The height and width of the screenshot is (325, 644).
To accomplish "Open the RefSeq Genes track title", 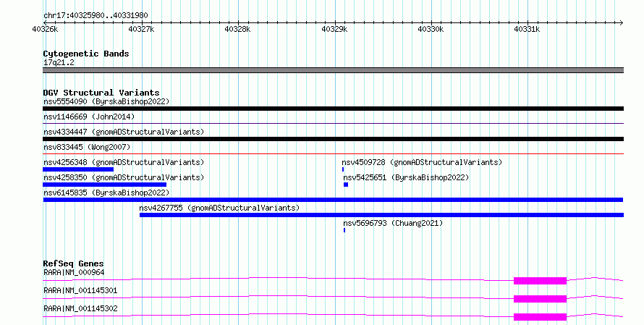I will 74,263.
